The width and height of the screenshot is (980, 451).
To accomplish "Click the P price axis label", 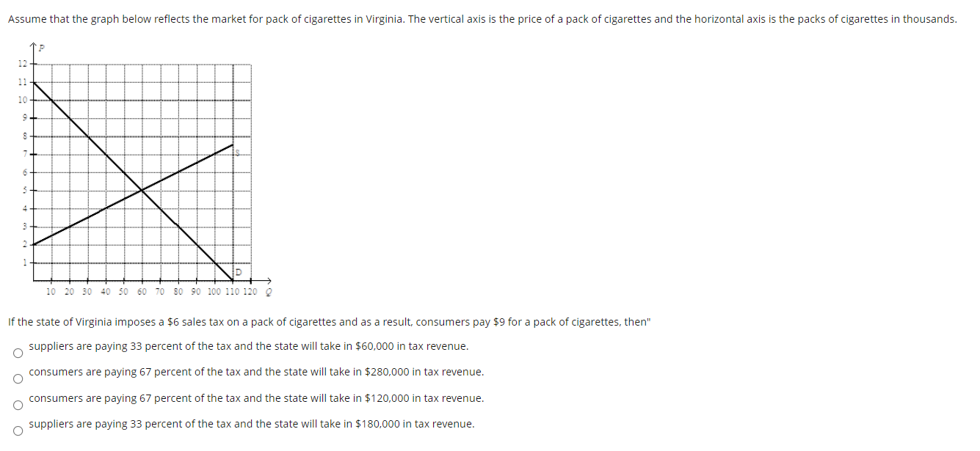I will [42, 48].
